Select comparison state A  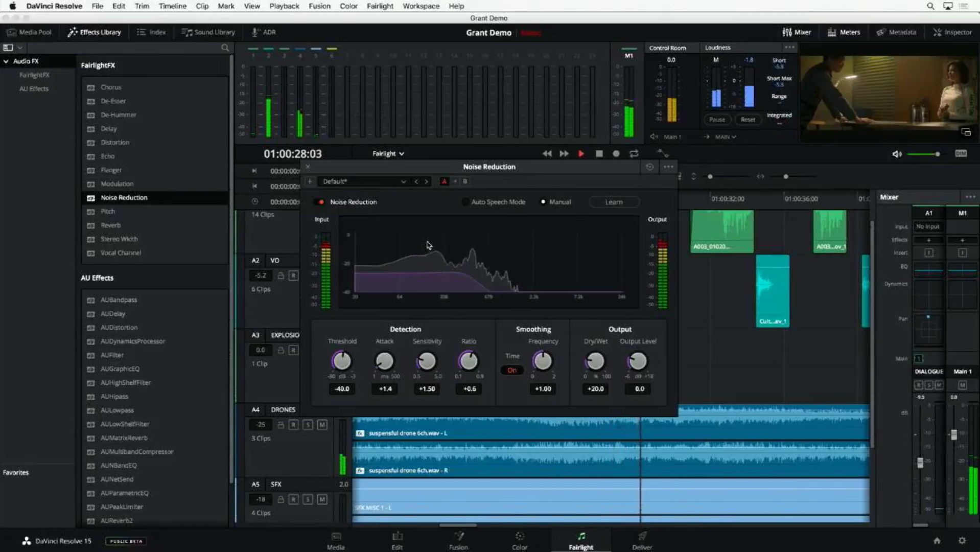pos(444,181)
